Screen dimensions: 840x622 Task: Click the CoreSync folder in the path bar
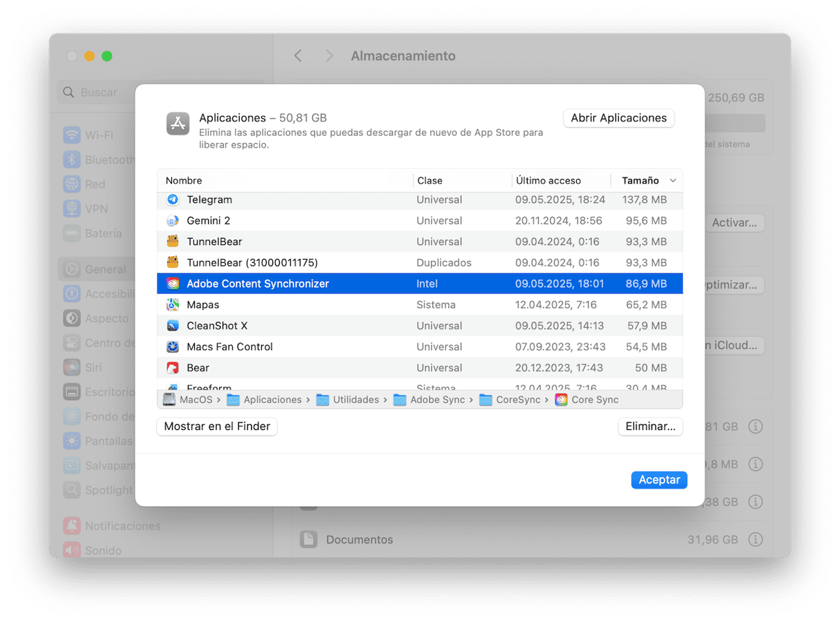509,400
